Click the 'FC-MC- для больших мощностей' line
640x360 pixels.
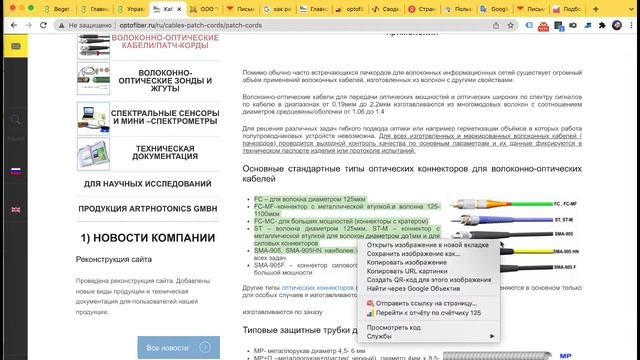tap(341, 221)
